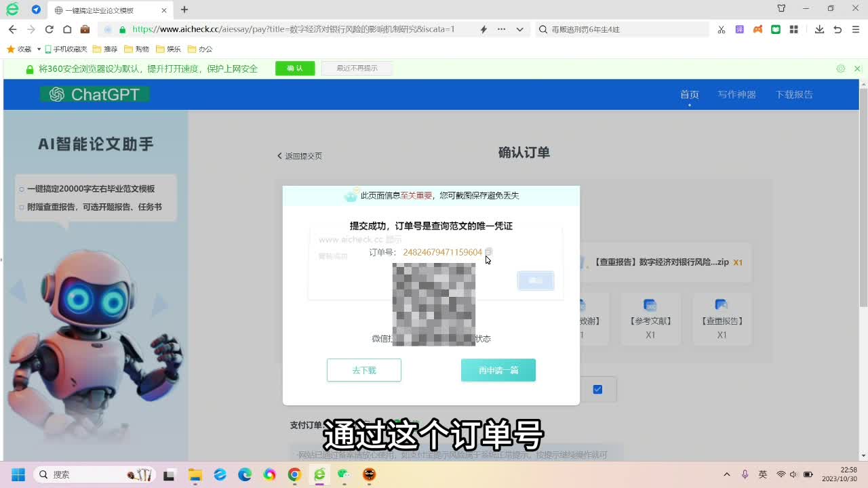Open the 写作神器 navigation tab

click(736, 94)
